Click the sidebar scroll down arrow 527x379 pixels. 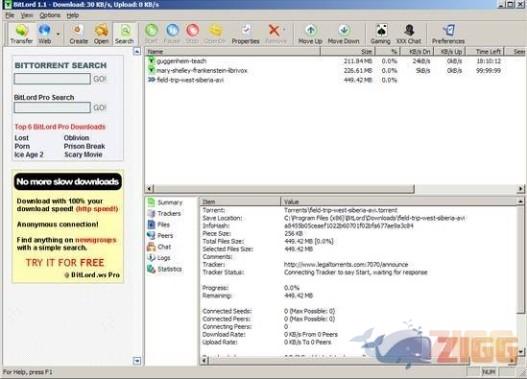[x=137, y=361]
